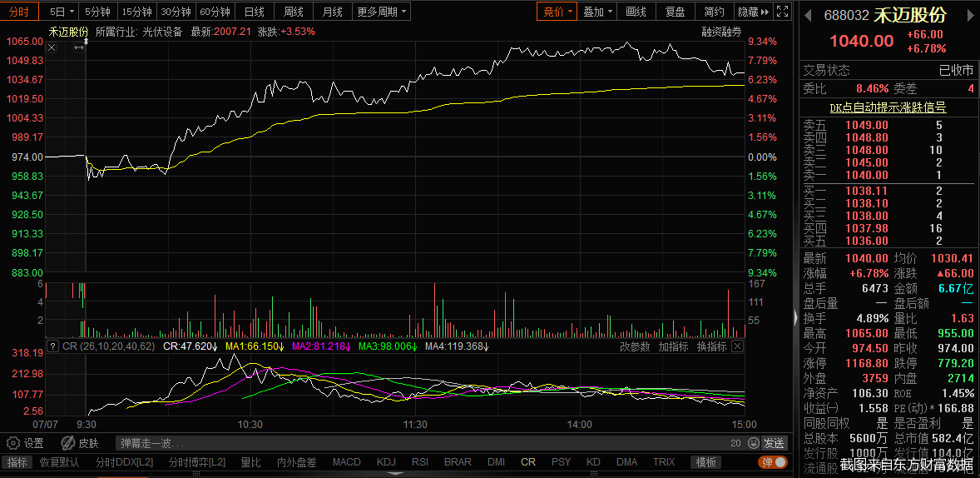Click the 发送 send button

(775, 444)
